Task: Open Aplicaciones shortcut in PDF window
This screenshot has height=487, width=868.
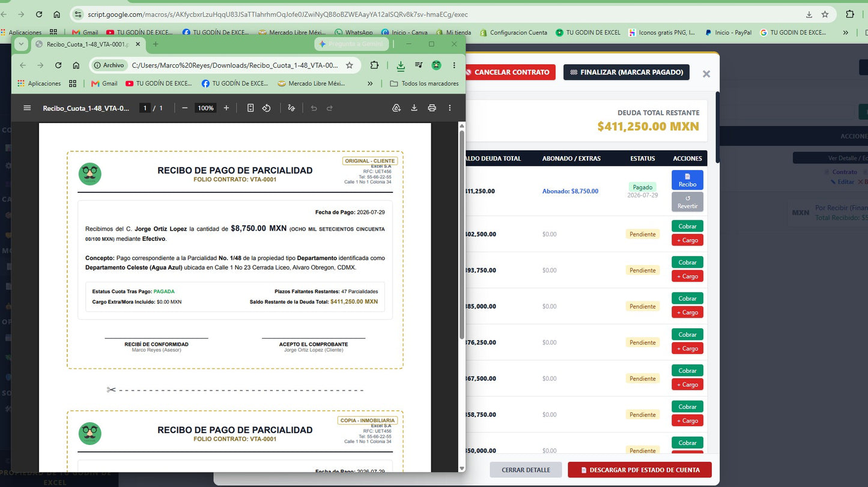Action: pyautogui.click(x=39, y=83)
